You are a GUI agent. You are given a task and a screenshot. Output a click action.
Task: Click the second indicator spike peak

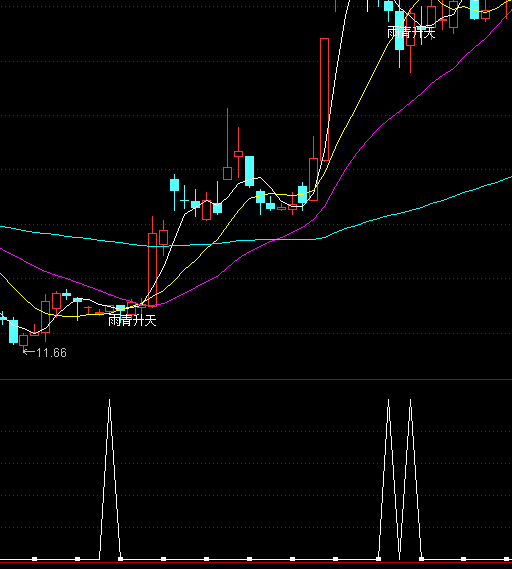[389, 400]
